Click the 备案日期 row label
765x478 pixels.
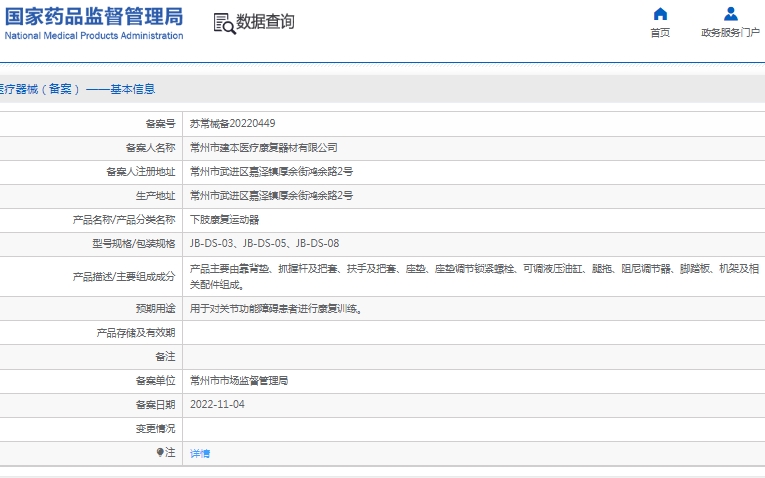point(156,404)
